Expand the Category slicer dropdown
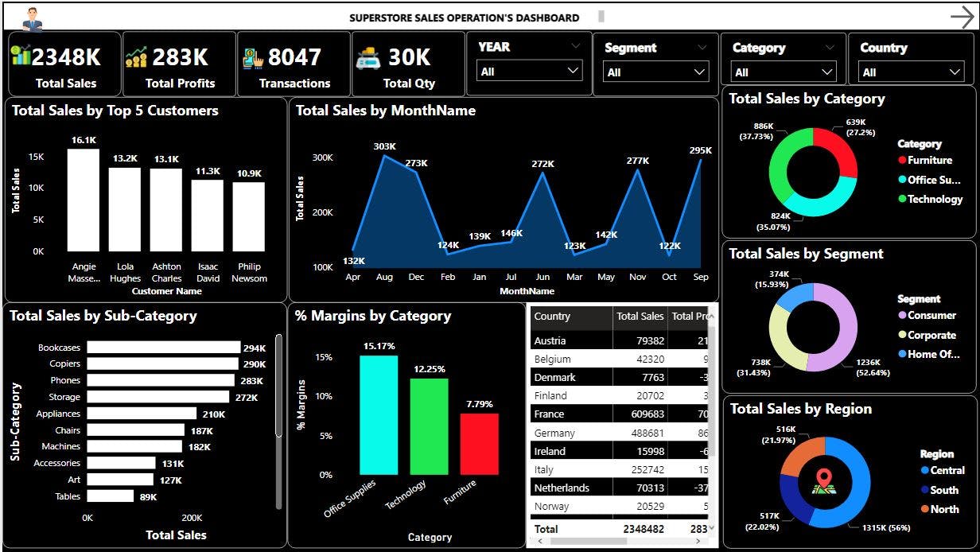This screenshot has width=980, height=552. coord(827,71)
